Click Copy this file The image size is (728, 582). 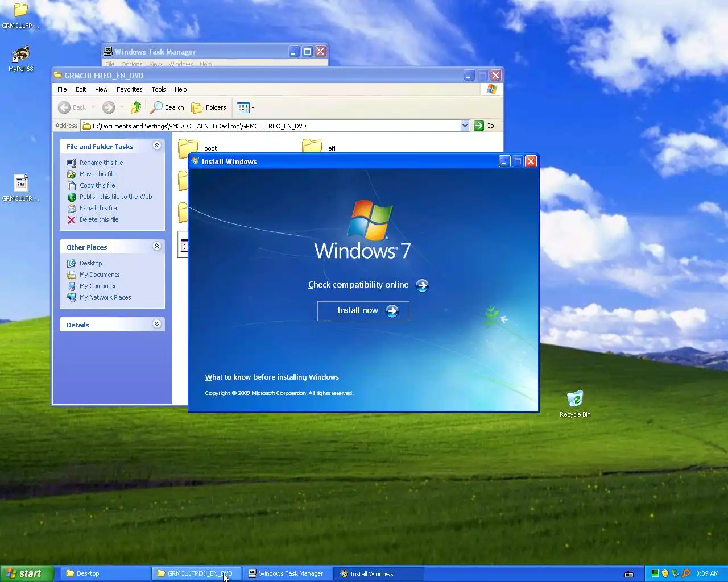pos(97,185)
